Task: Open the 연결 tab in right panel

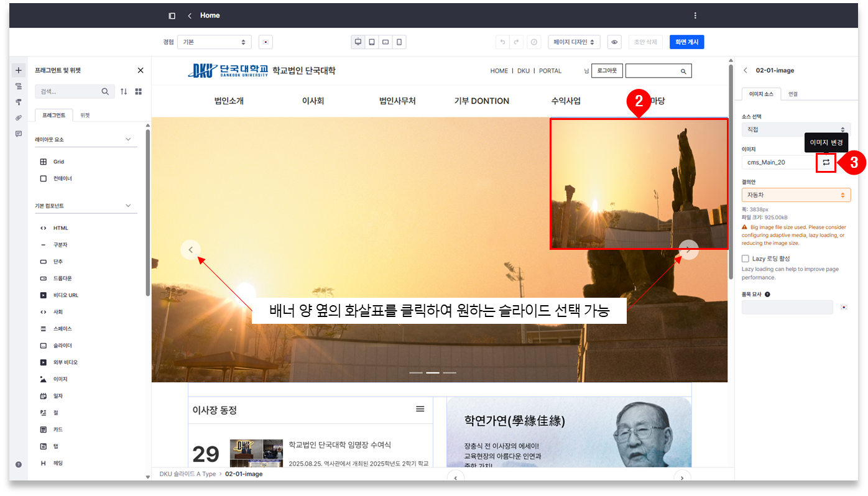Action: 793,94
